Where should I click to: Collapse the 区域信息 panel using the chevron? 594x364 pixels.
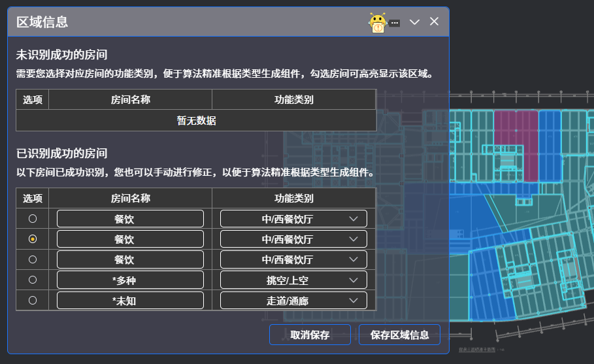tap(414, 22)
